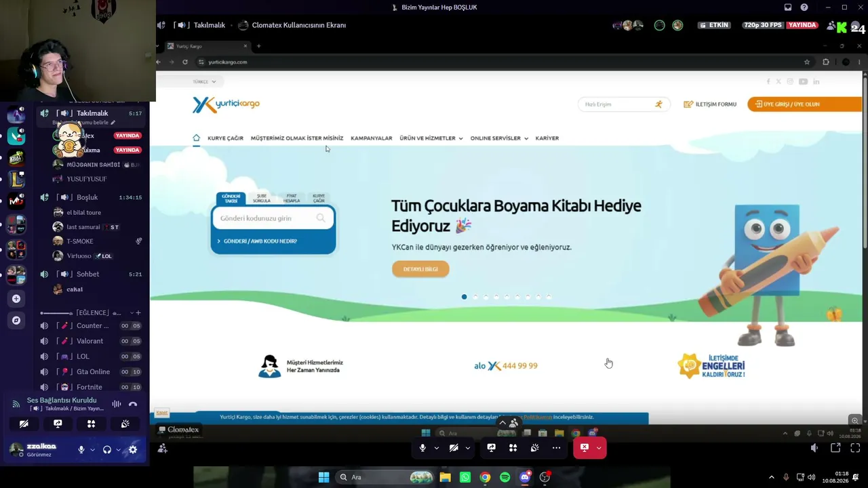Open MÜŞTERİMİZ OLMAK İSTER MİSİNİZ menu item
The image size is (868, 488).
pos(297,138)
